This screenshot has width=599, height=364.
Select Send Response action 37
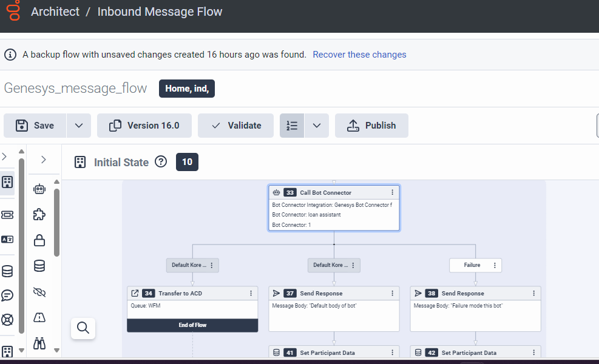(334, 309)
